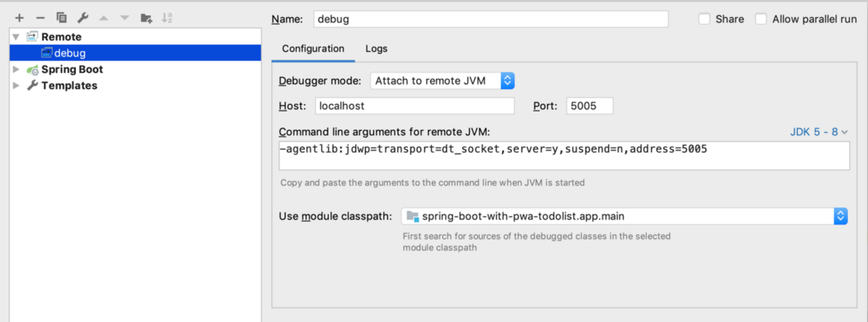Expand the Spring Boot tree node
This screenshot has width=868, height=322.
tap(16, 69)
